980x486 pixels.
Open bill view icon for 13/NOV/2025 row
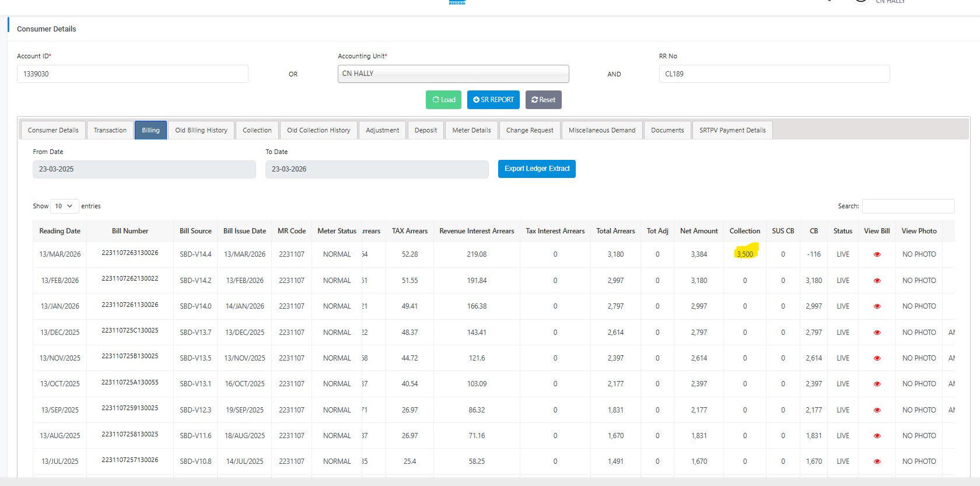[877, 358]
